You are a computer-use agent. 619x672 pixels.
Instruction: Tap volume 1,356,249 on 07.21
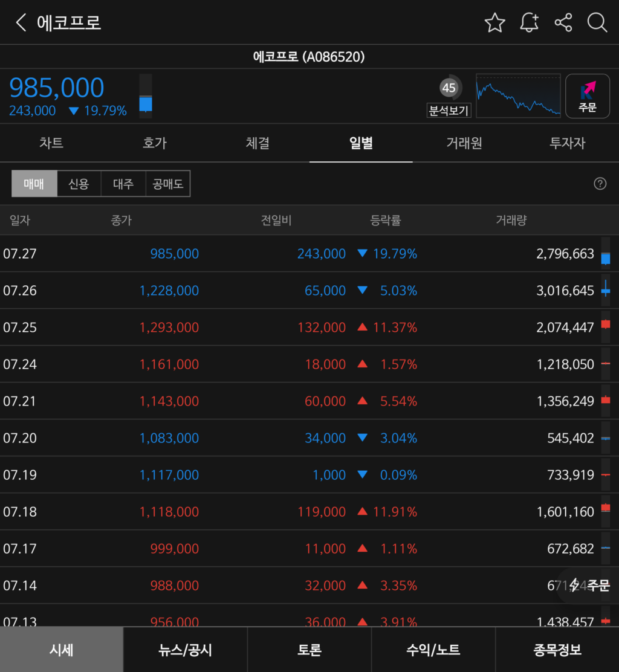tap(565, 401)
